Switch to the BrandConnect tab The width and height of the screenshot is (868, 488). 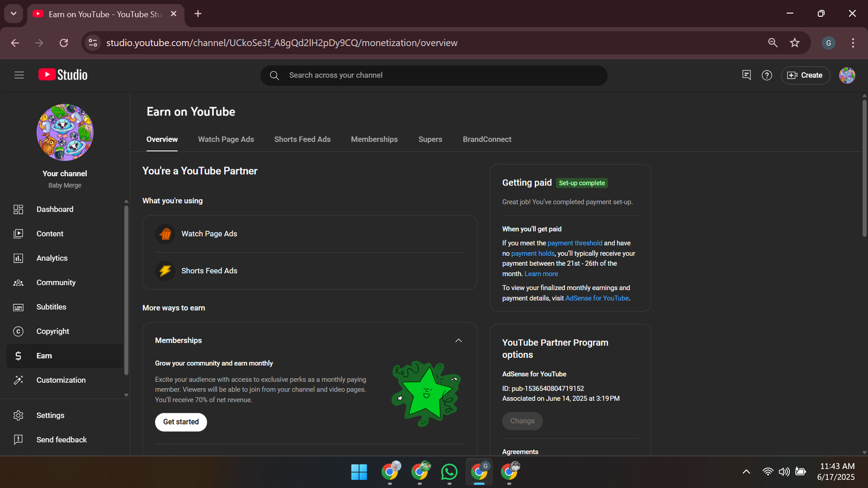pyautogui.click(x=487, y=139)
